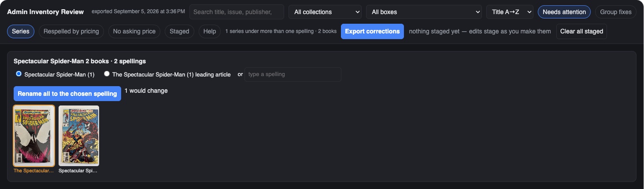The width and height of the screenshot is (644, 189).
Task: Click the Spectacular Spider-Man 2 books heading
Action: click(x=80, y=61)
